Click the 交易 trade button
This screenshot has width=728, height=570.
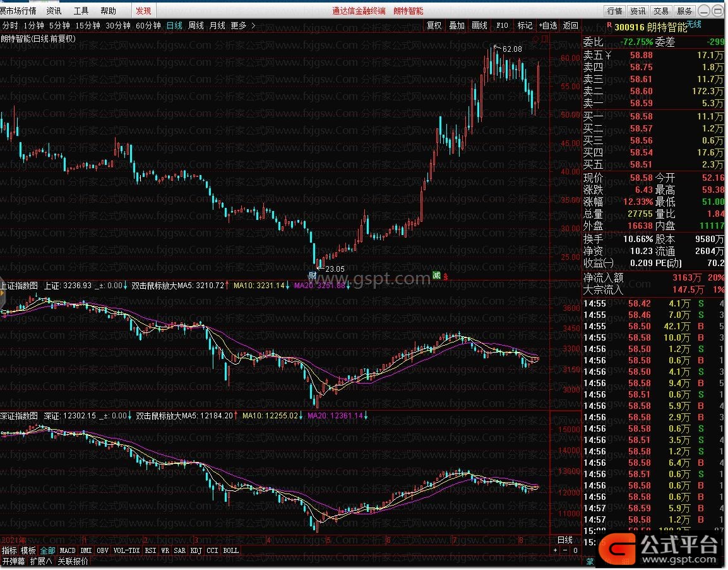click(x=660, y=11)
